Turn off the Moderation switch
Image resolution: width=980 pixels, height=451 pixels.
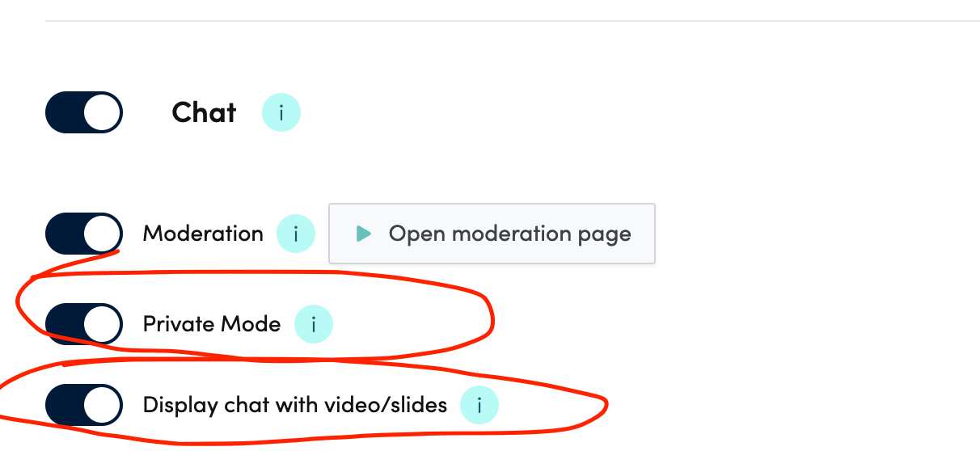(x=84, y=234)
